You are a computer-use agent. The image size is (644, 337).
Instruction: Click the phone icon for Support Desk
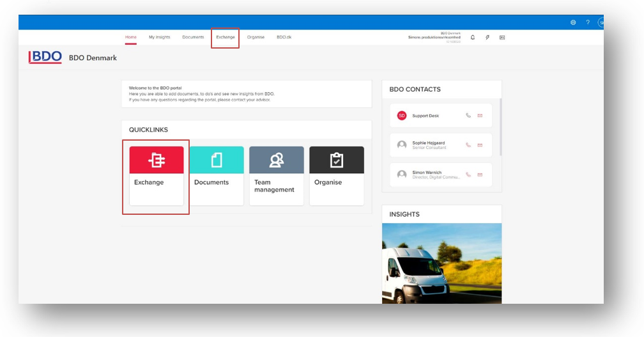[x=468, y=116]
